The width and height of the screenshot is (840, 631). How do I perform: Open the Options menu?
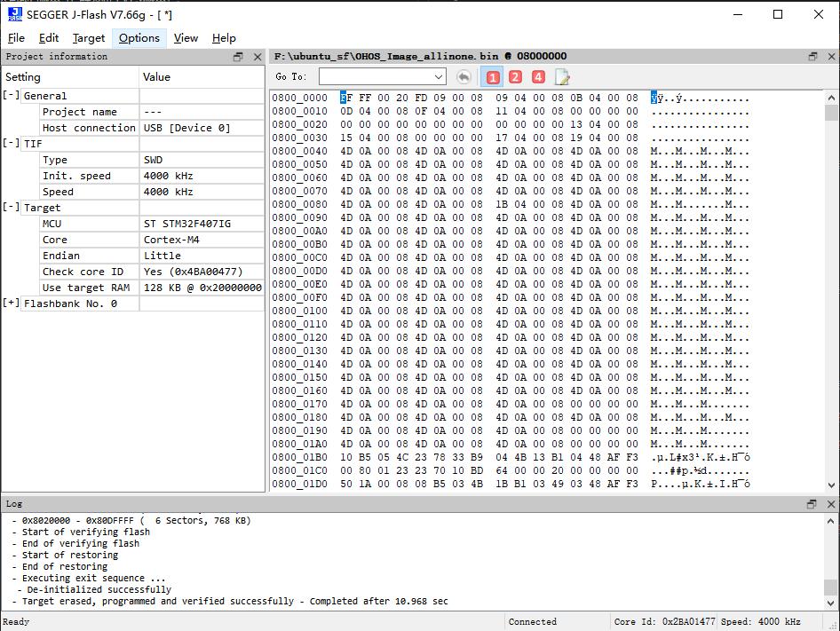coord(139,38)
